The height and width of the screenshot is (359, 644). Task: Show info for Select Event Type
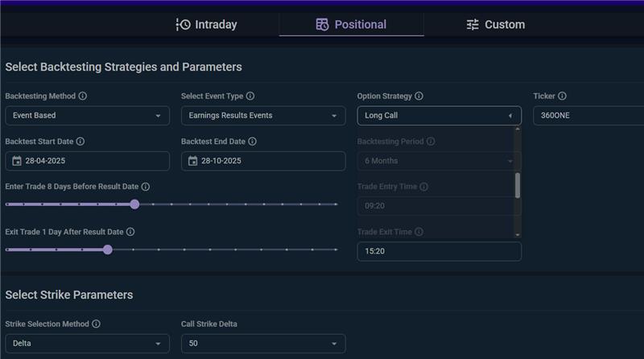click(x=250, y=96)
